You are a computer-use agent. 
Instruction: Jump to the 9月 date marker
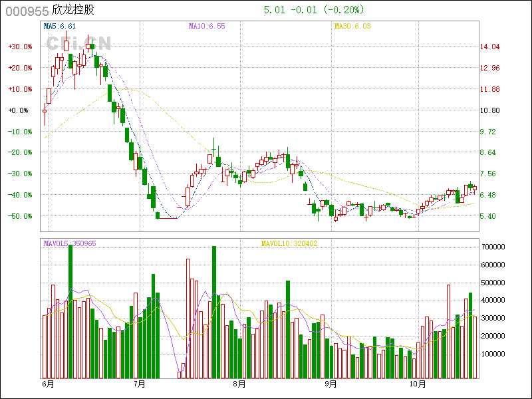[x=331, y=384]
